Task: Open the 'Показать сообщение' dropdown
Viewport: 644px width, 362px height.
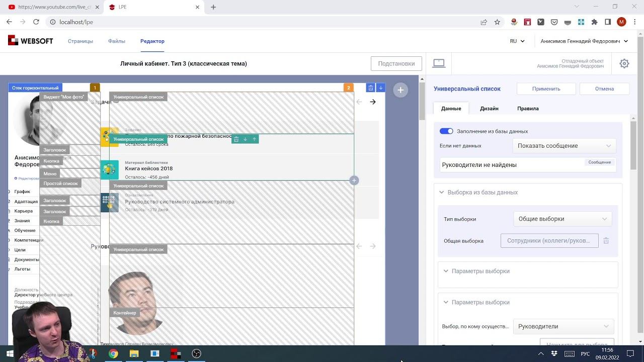Action: click(x=563, y=146)
